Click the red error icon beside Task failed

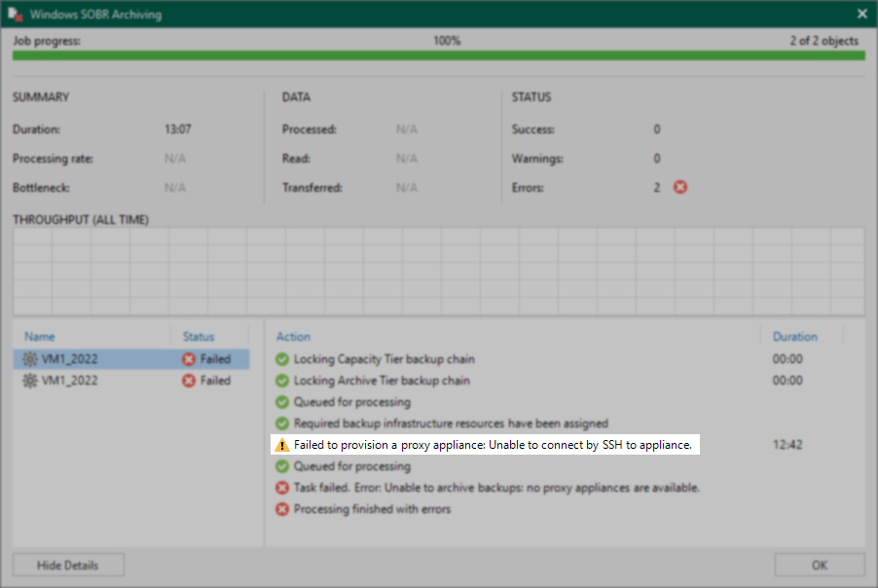[282, 488]
